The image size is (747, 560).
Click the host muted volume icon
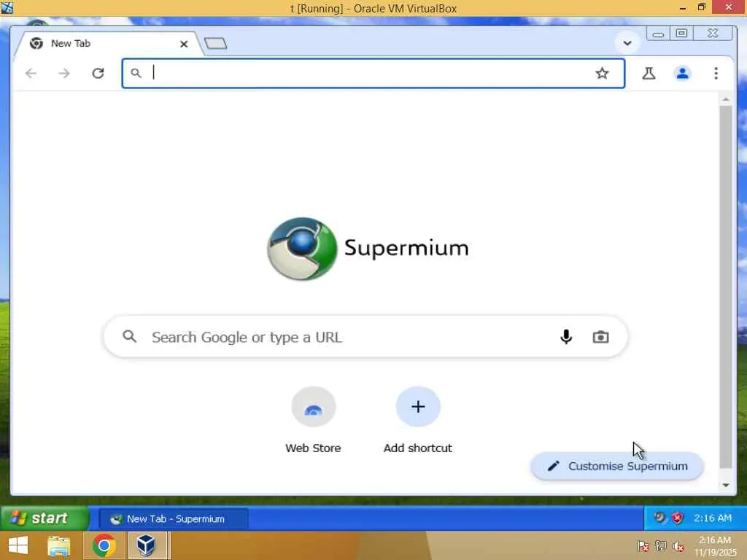tap(678, 546)
